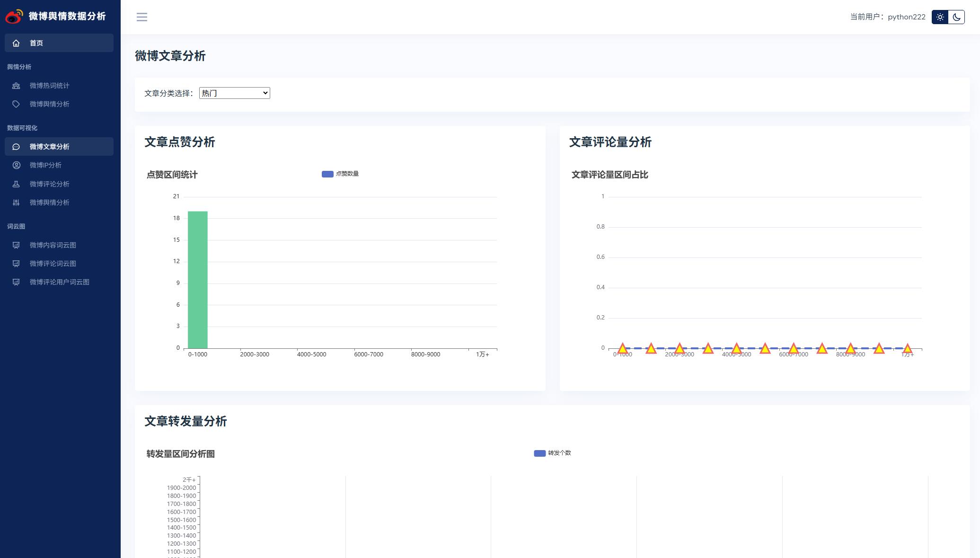This screenshot has height=558, width=980.
Task: Click the tag icon for 微博舆情分析
Action: point(16,104)
